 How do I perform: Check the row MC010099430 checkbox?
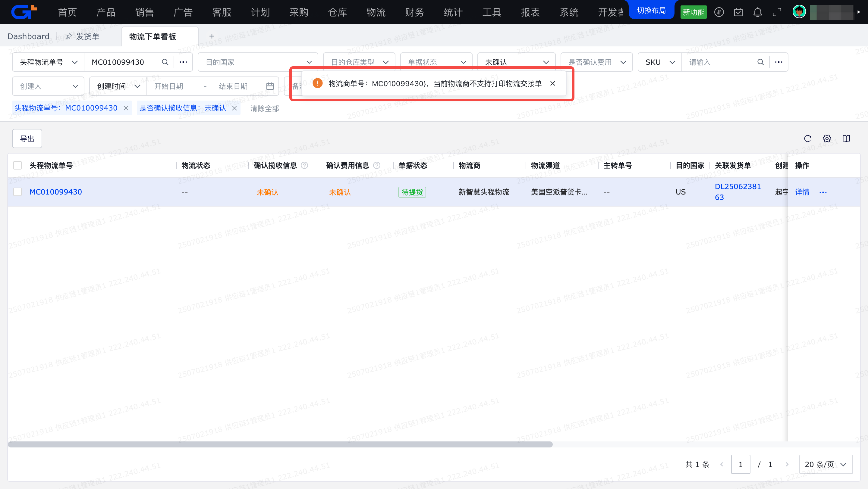17,192
